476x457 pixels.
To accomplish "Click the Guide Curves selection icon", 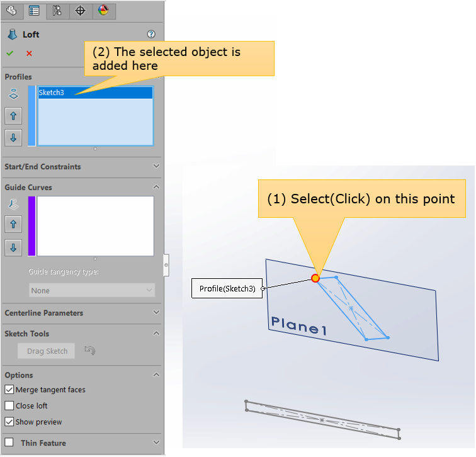I will 13,204.
